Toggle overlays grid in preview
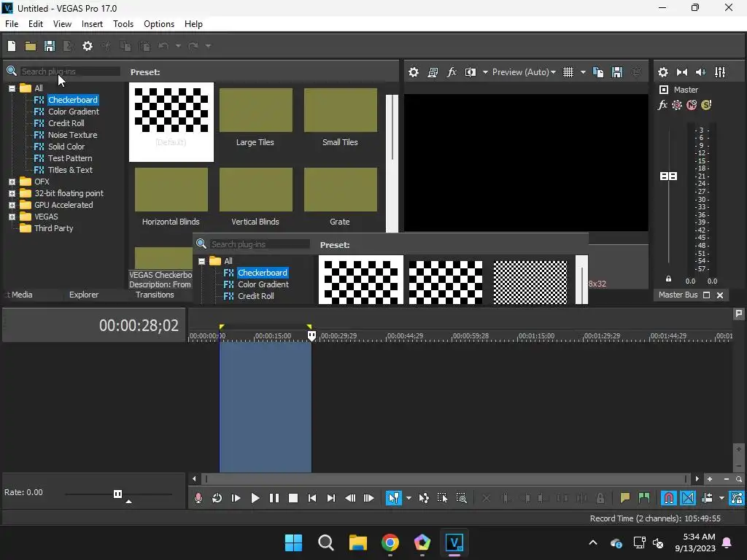This screenshot has width=747, height=560. pos(568,72)
